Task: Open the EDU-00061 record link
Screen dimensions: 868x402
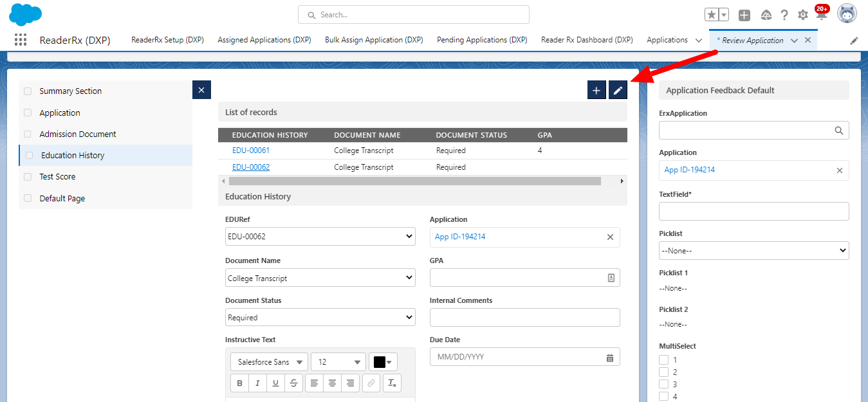Action: (x=251, y=151)
